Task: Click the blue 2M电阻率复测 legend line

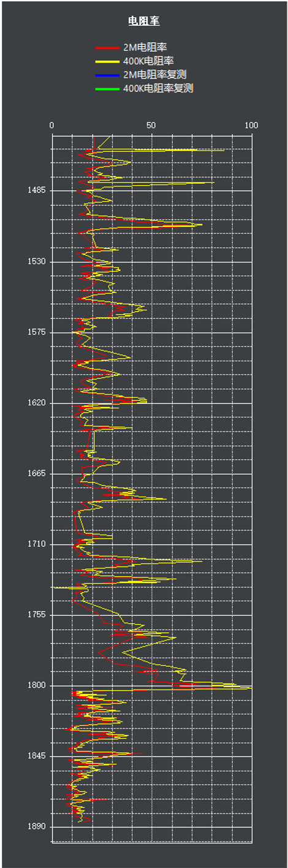Action: 106,75
